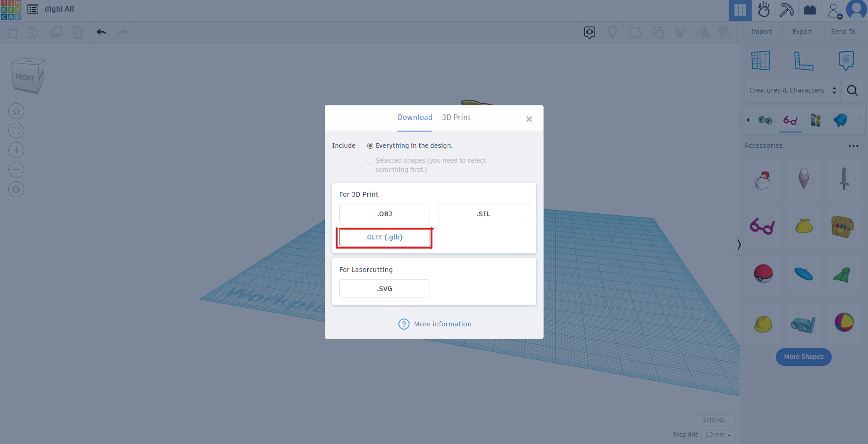Click the Ruler tool icon
868x444 pixels.
803,60
